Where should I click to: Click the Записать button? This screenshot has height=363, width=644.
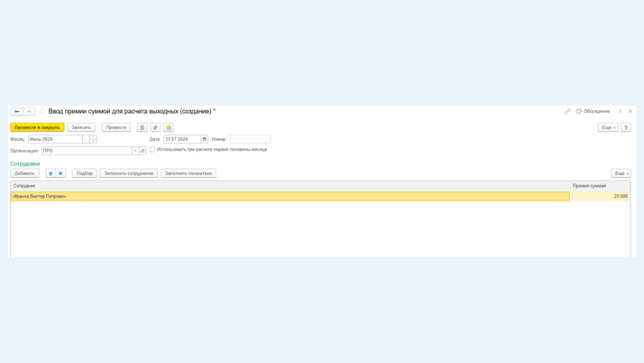81,127
